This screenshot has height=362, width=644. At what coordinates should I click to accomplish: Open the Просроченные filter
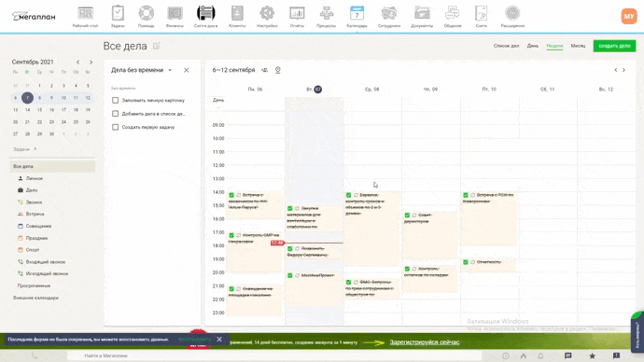pyautogui.click(x=34, y=285)
